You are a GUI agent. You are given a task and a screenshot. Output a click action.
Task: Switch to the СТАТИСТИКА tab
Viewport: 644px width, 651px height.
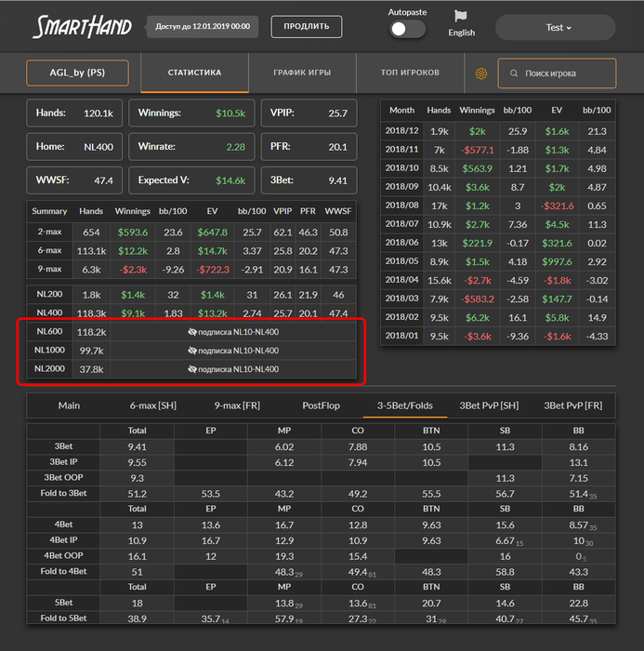(194, 73)
